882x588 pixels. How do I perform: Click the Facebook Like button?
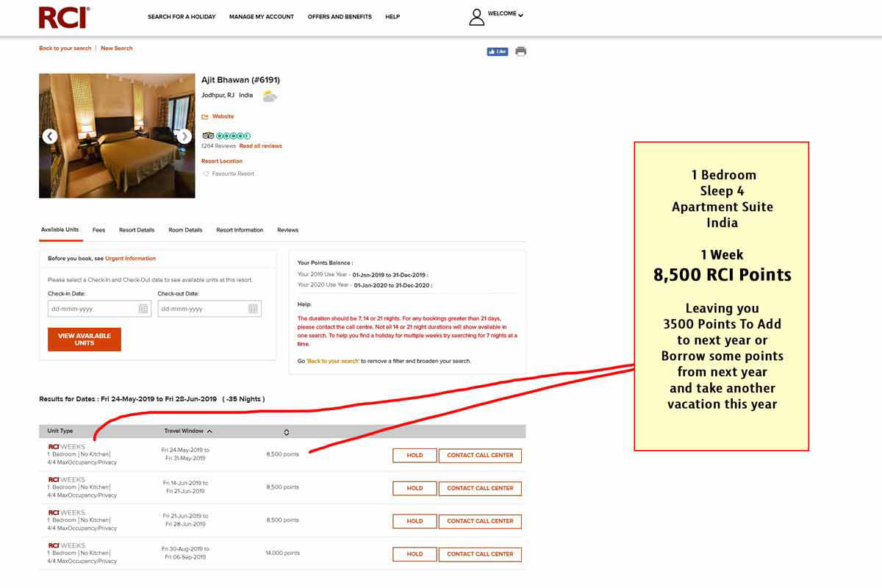click(498, 51)
